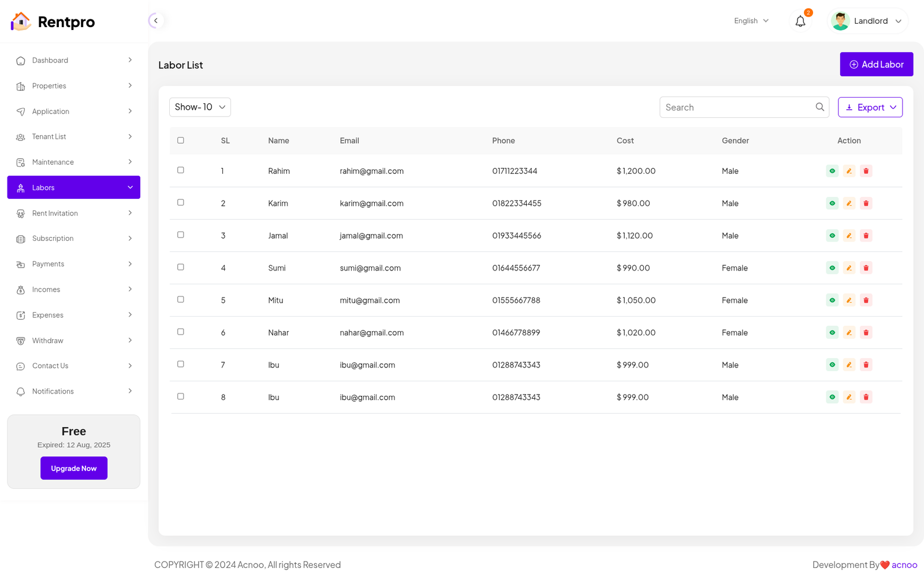
Task: Click search magnifier icon
Action: point(819,107)
